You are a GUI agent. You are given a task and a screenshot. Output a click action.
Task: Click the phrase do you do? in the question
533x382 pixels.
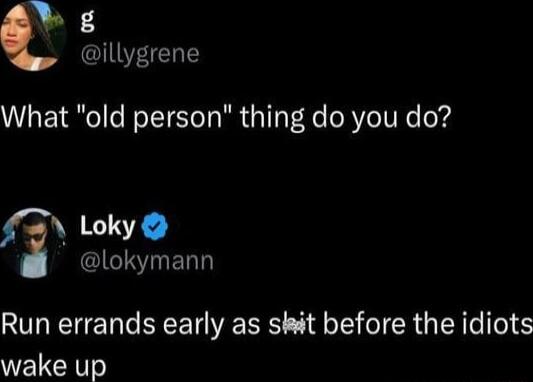tap(381, 119)
